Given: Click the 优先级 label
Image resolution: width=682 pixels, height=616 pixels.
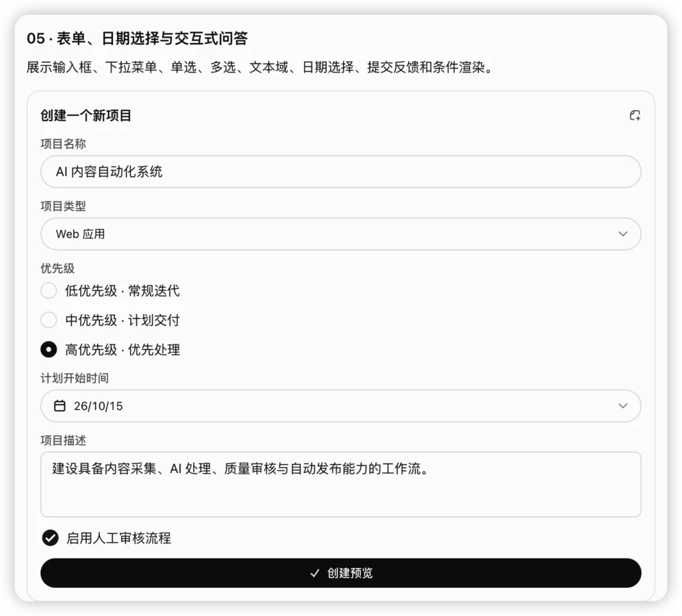Looking at the screenshot, I should (x=57, y=268).
